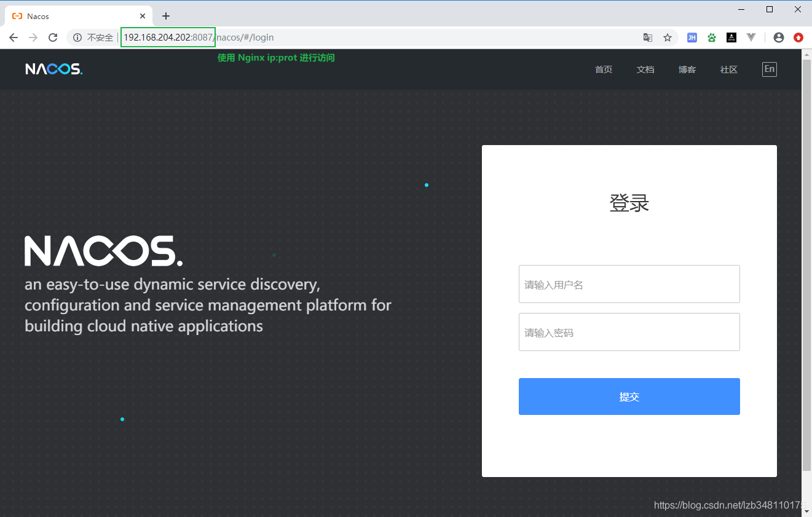Maximize the Chrome window

point(770,9)
